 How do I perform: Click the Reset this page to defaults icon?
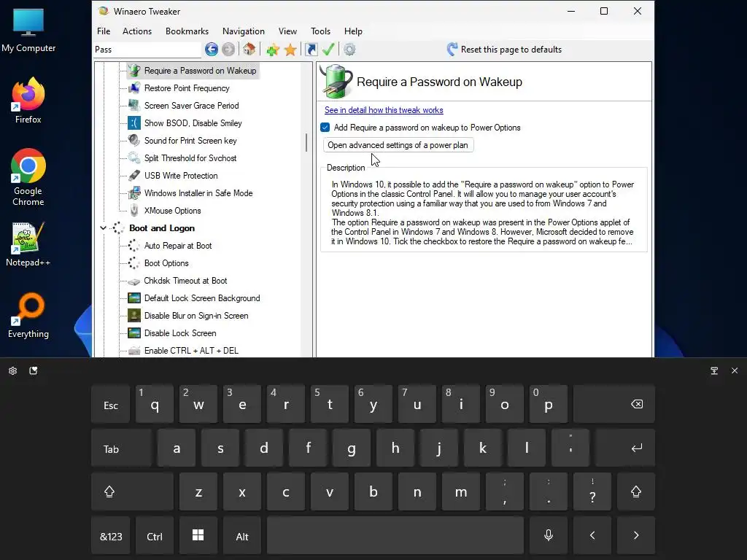[x=452, y=49]
